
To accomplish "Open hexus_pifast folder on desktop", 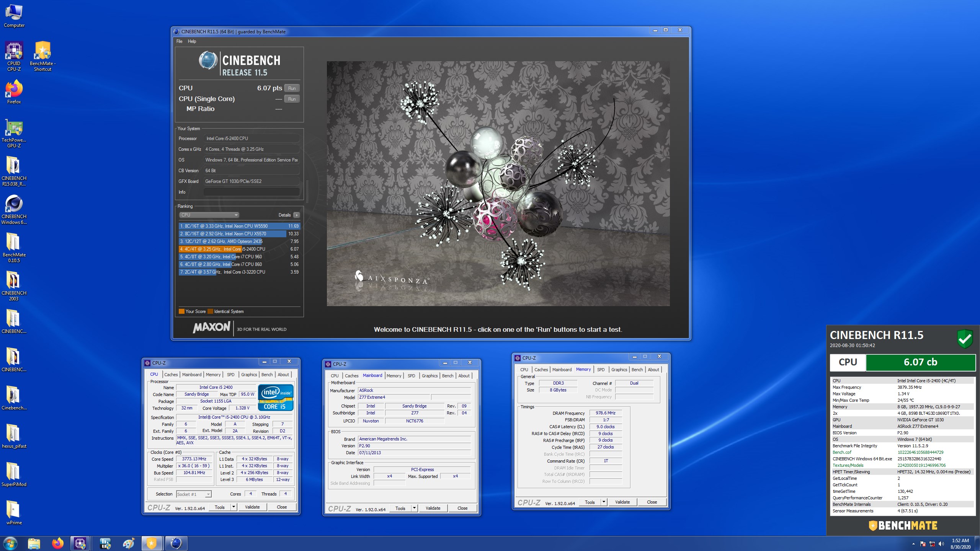I will pos(14,437).
